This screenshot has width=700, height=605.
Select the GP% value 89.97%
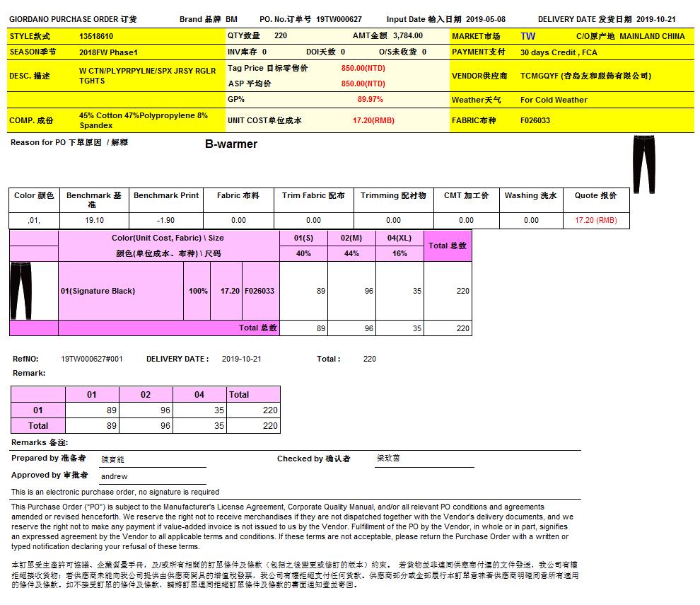370,100
